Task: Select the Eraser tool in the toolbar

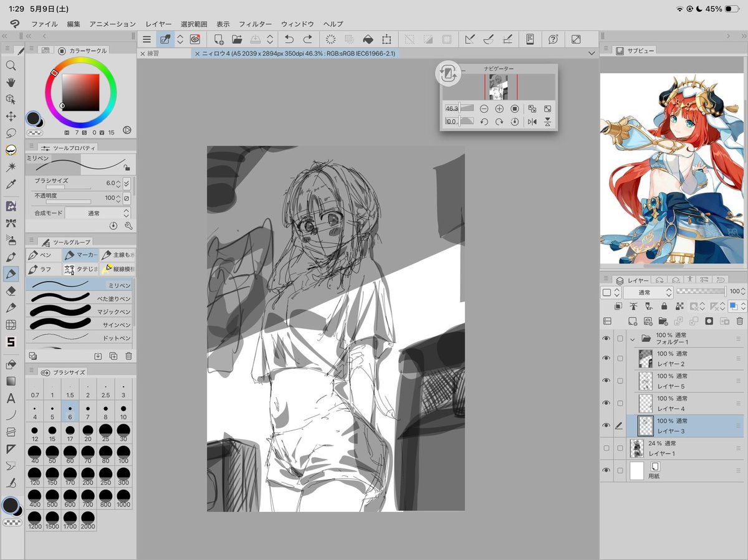Action: pyautogui.click(x=11, y=291)
